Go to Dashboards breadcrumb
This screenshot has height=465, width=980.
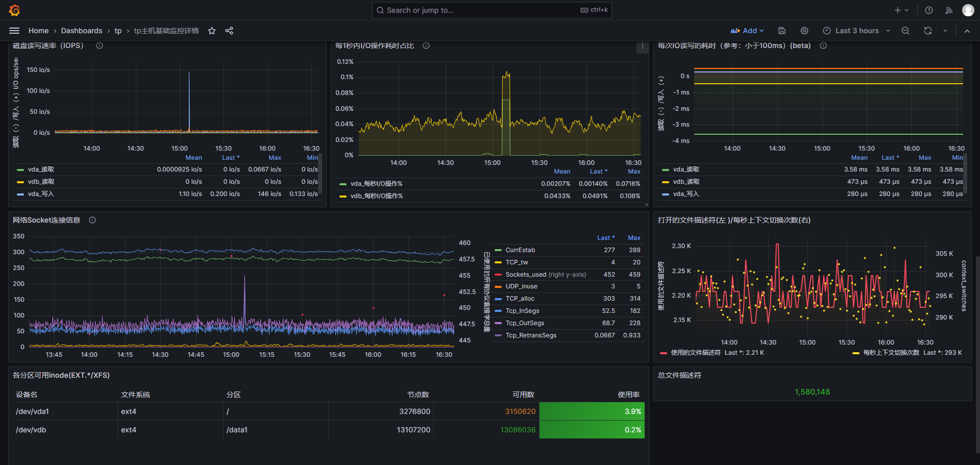coord(82,31)
